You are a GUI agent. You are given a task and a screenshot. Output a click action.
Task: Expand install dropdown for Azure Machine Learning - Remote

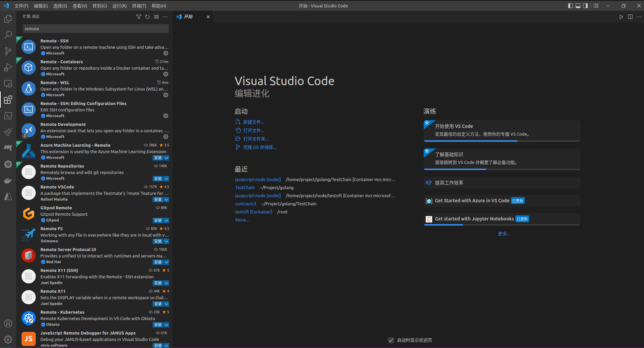[166, 158]
